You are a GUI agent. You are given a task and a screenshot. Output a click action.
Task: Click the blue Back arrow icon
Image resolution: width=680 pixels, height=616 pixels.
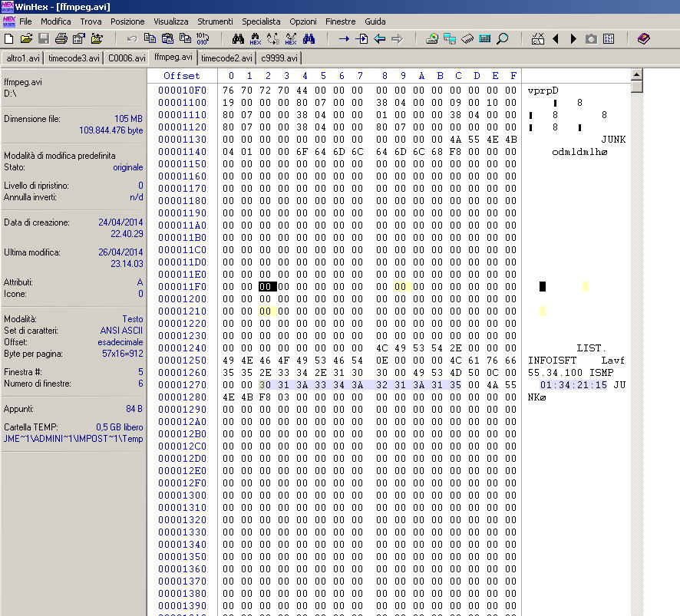(379, 38)
